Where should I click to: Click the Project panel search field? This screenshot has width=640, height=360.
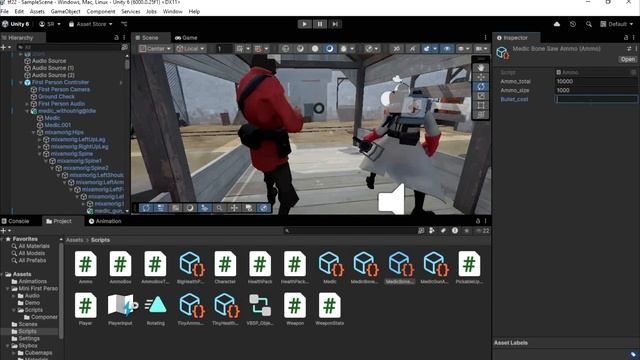pos(350,231)
